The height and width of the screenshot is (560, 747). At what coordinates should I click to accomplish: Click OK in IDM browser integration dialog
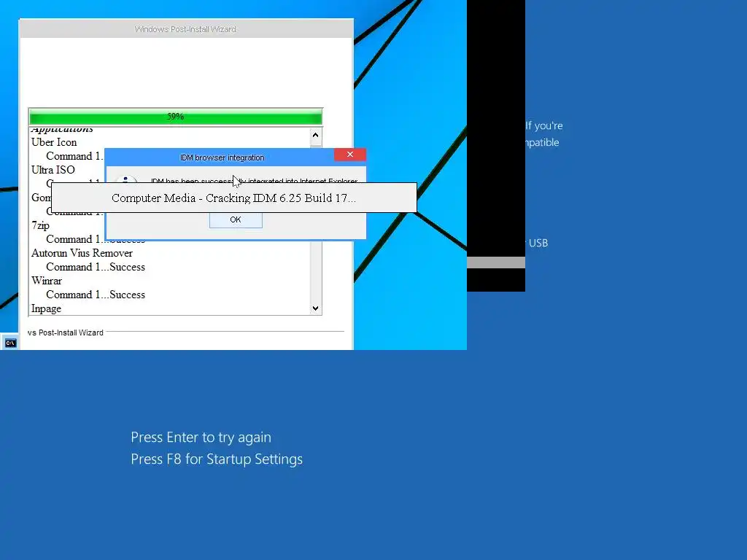(x=236, y=220)
